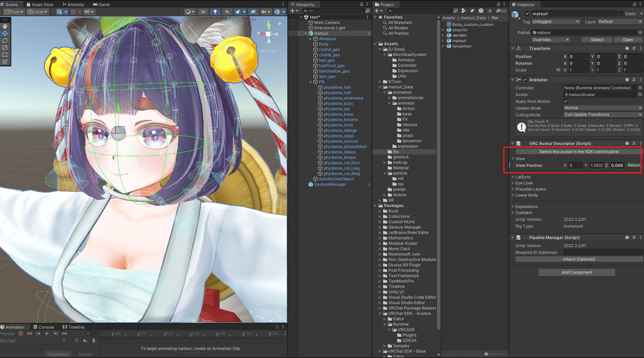
Task: Open the Console tab
Action: click(x=45, y=327)
